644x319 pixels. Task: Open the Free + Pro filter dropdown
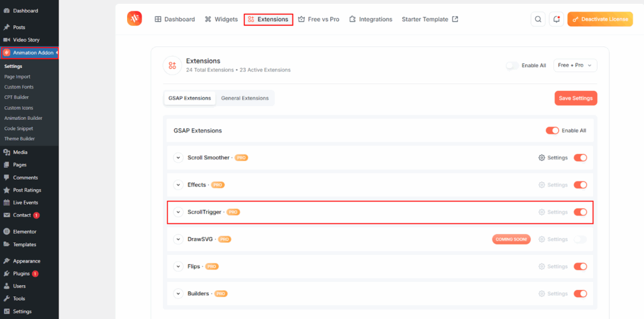[575, 65]
